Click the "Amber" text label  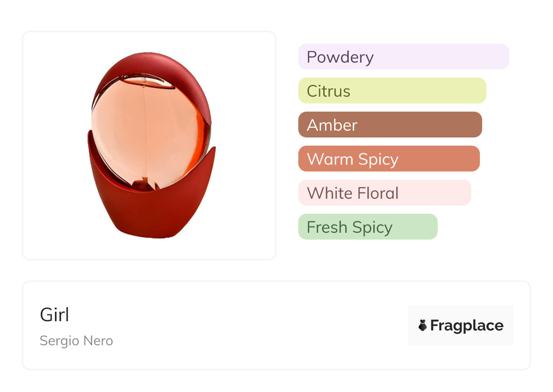(x=332, y=125)
